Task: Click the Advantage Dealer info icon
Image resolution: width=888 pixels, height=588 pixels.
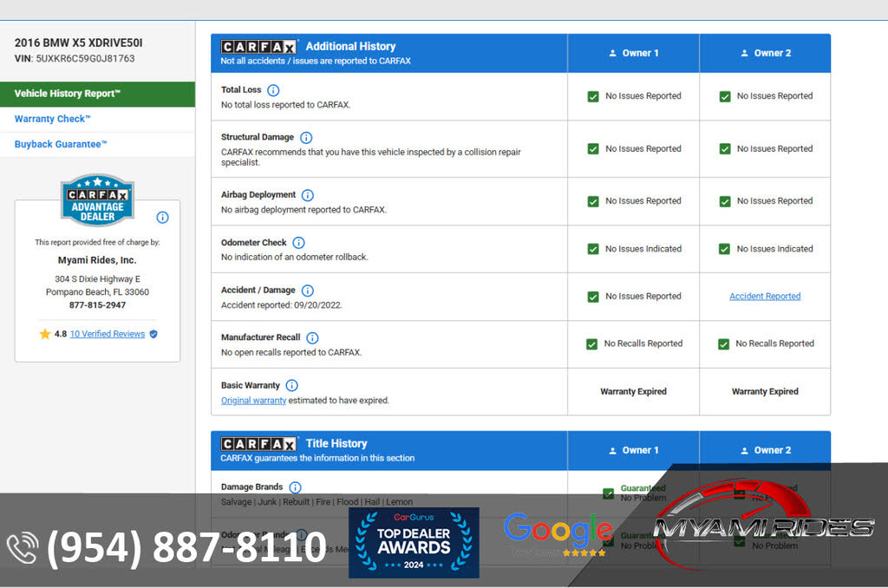Action: click(162, 218)
